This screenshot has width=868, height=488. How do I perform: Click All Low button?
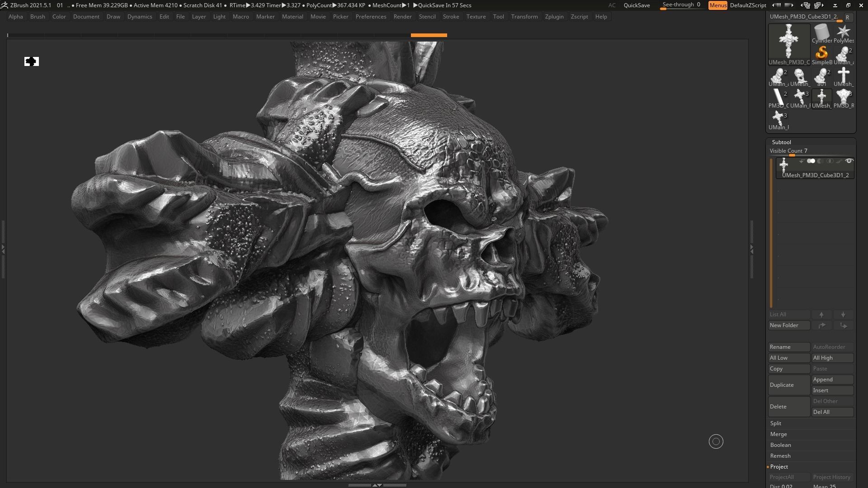click(789, 358)
